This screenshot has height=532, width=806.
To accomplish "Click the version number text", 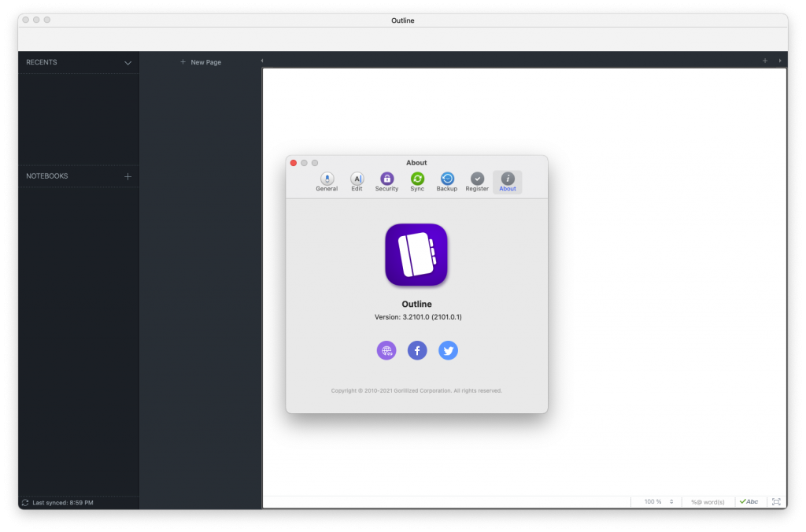I will pos(418,317).
